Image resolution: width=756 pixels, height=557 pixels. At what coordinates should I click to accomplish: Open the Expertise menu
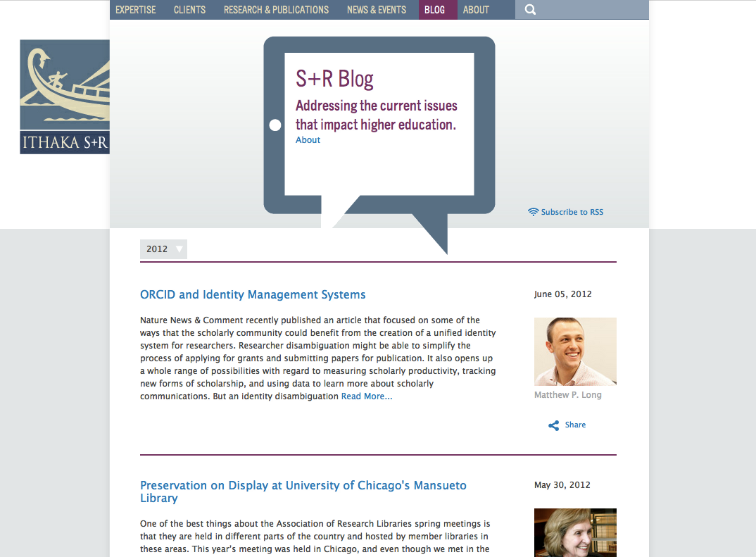coord(135,10)
